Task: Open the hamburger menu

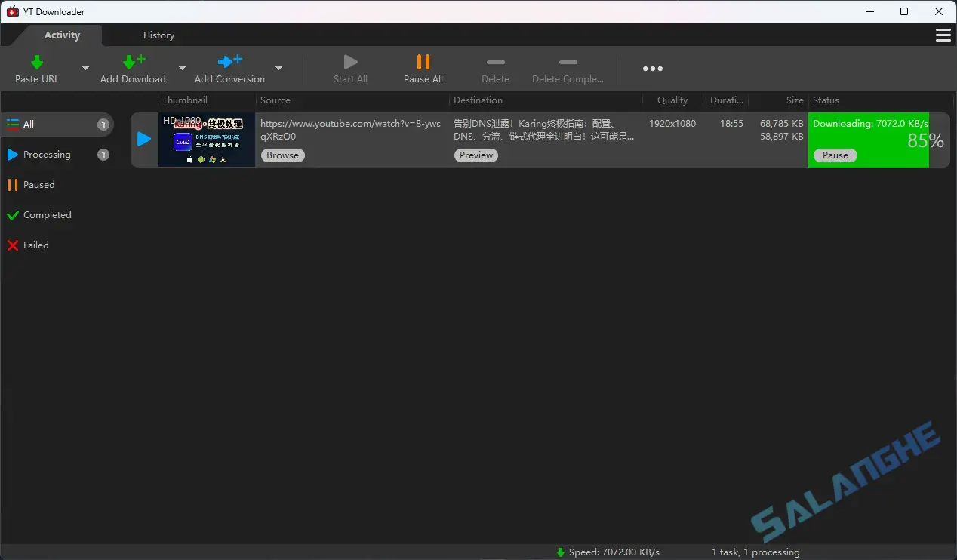Action: pyautogui.click(x=943, y=35)
